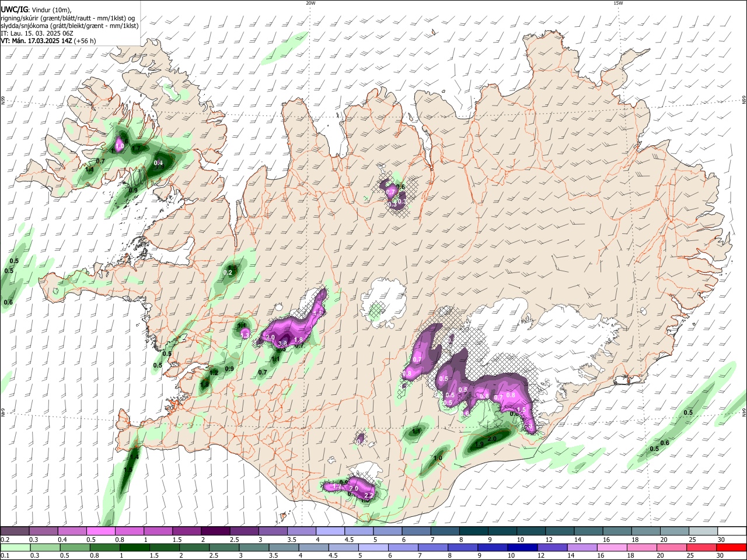This screenshot has height=560, width=747.
Task: Click the "2.2" snow value near south coast
Action: [369, 495]
